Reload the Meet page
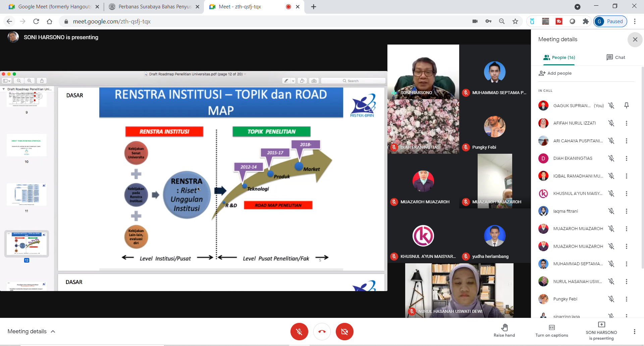This screenshot has height=346, width=644. coord(36,21)
